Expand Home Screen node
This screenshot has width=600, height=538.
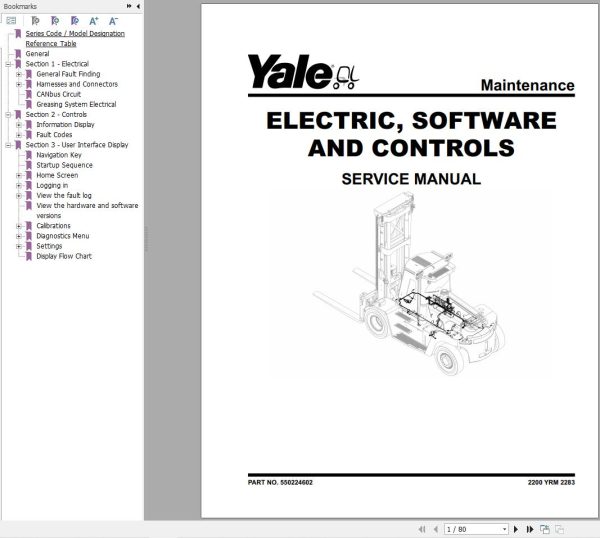19,175
